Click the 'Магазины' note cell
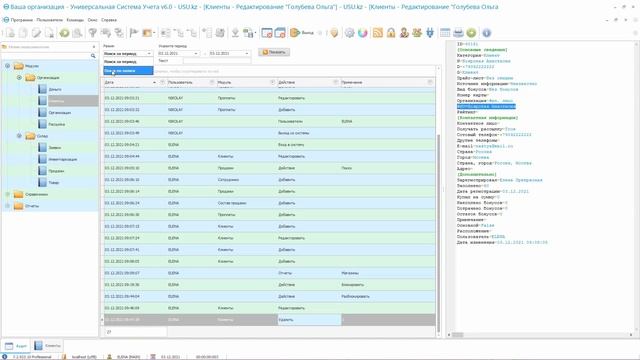Image resolution: width=640 pixels, height=360 pixels. click(x=388, y=273)
